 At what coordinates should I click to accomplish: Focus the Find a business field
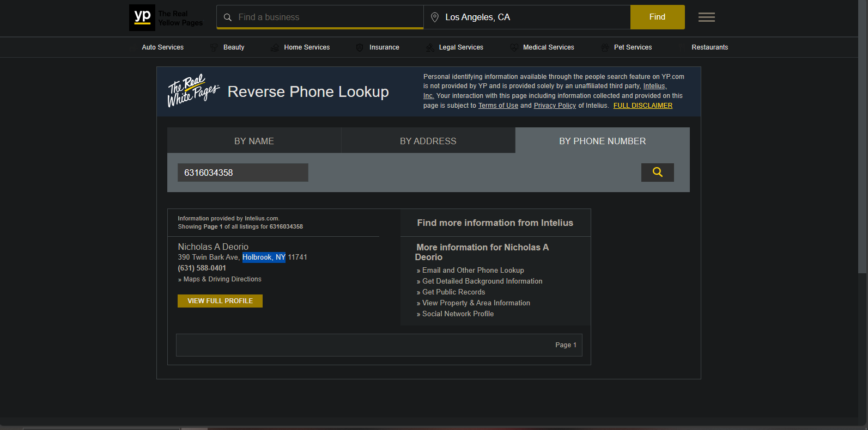tap(320, 17)
